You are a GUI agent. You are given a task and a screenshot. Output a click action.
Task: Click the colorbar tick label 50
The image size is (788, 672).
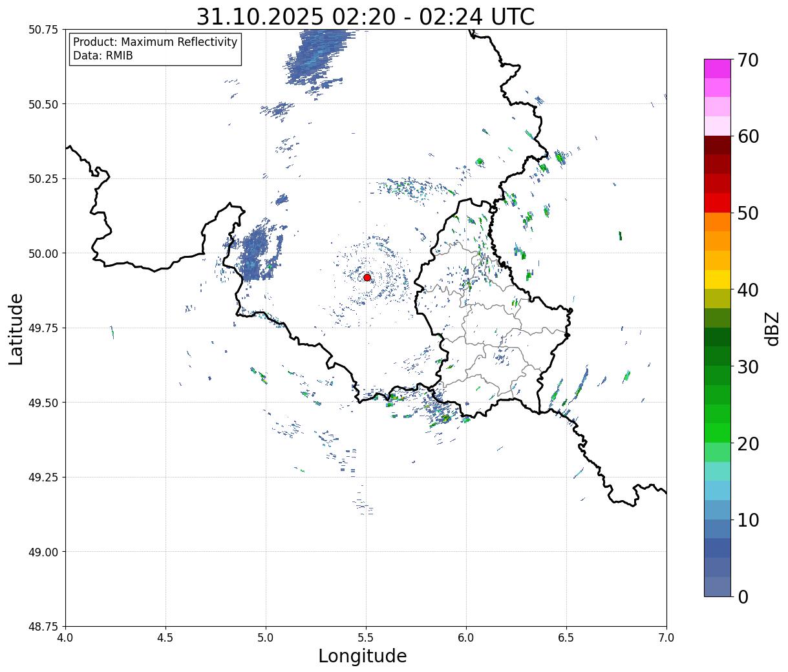[748, 213]
